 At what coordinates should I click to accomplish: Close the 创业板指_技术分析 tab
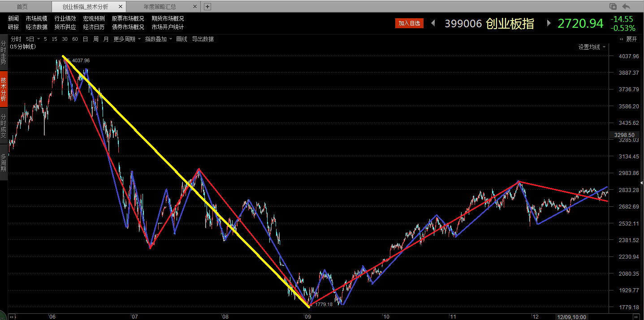(120, 7)
